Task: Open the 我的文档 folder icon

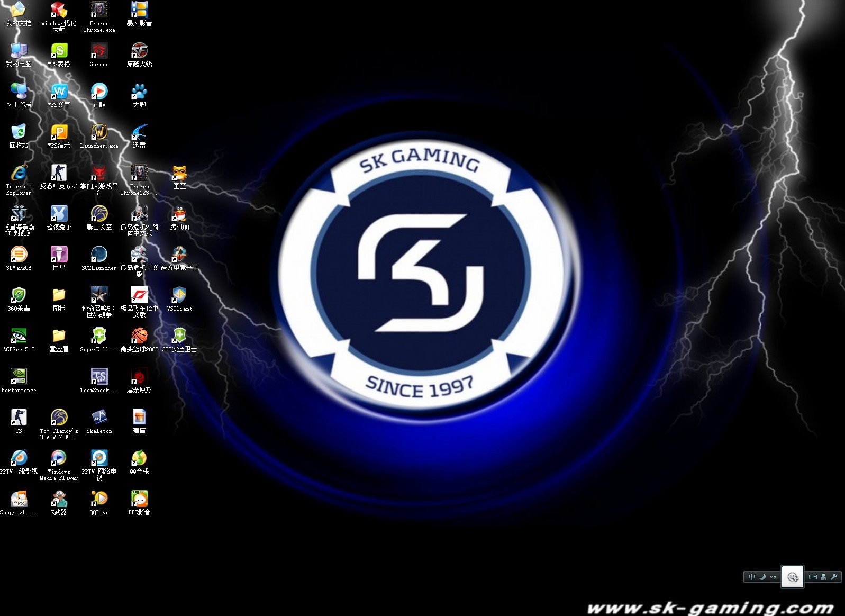Action: 19,10
